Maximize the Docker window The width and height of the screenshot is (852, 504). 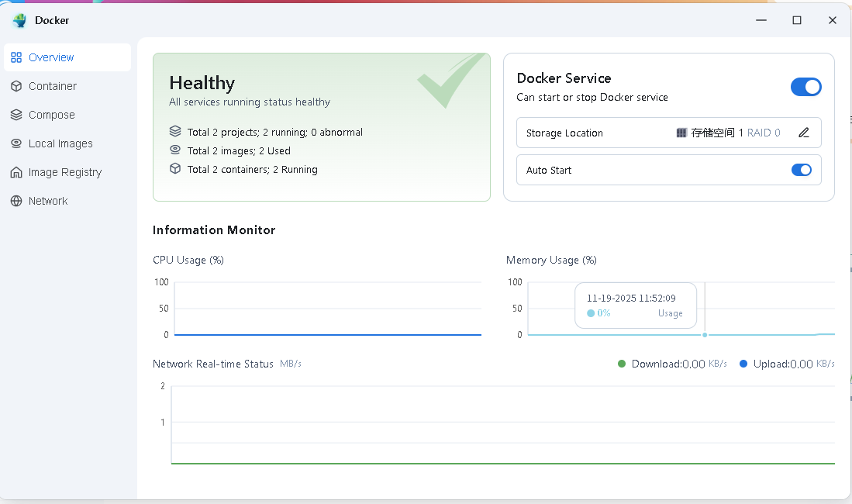click(796, 20)
